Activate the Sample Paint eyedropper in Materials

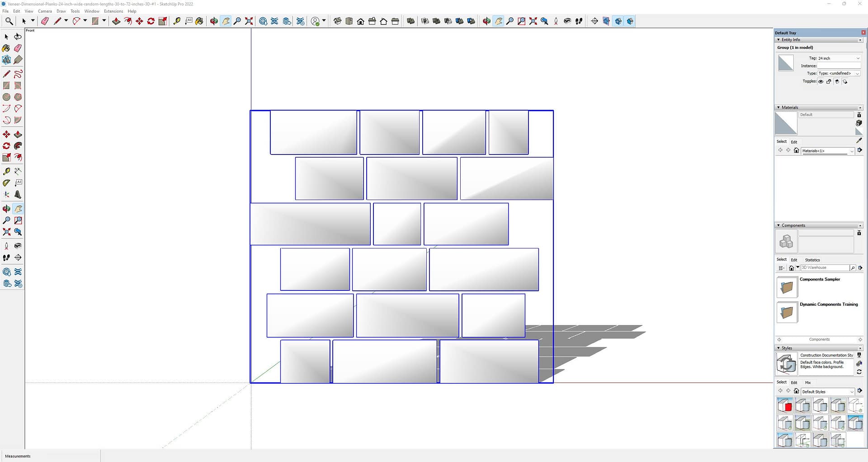pyautogui.click(x=859, y=141)
